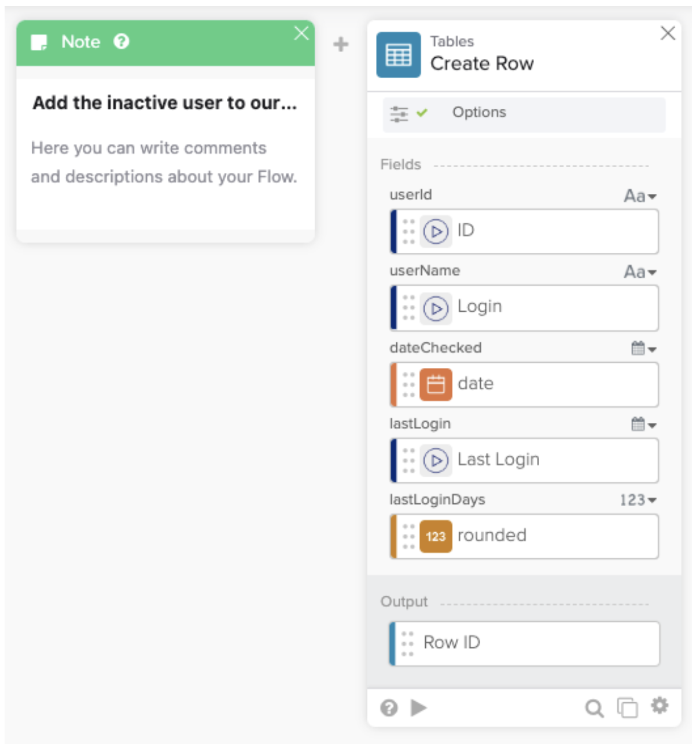Open the dateChecked date type dropdown
The width and height of the screenshot is (700, 752).
(643, 348)
